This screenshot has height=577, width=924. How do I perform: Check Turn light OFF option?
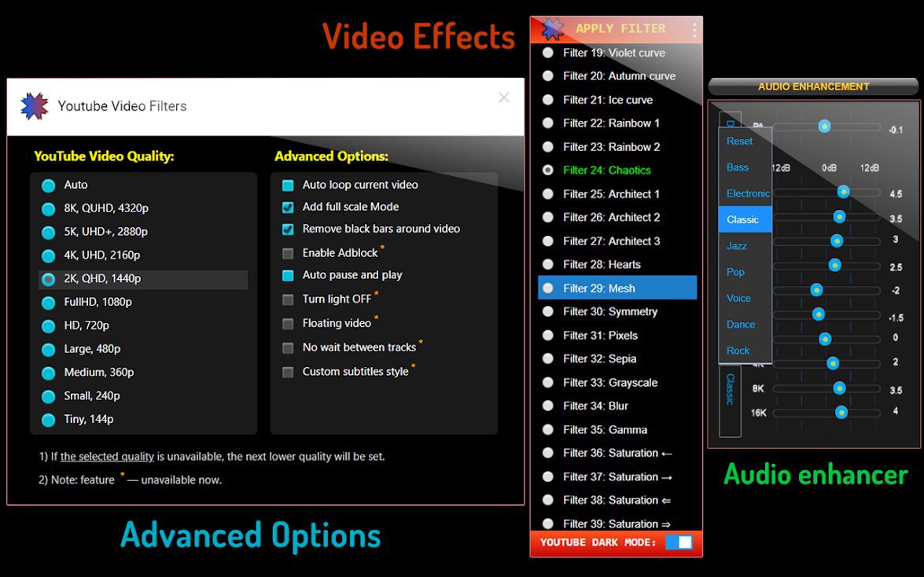point(288,300)
